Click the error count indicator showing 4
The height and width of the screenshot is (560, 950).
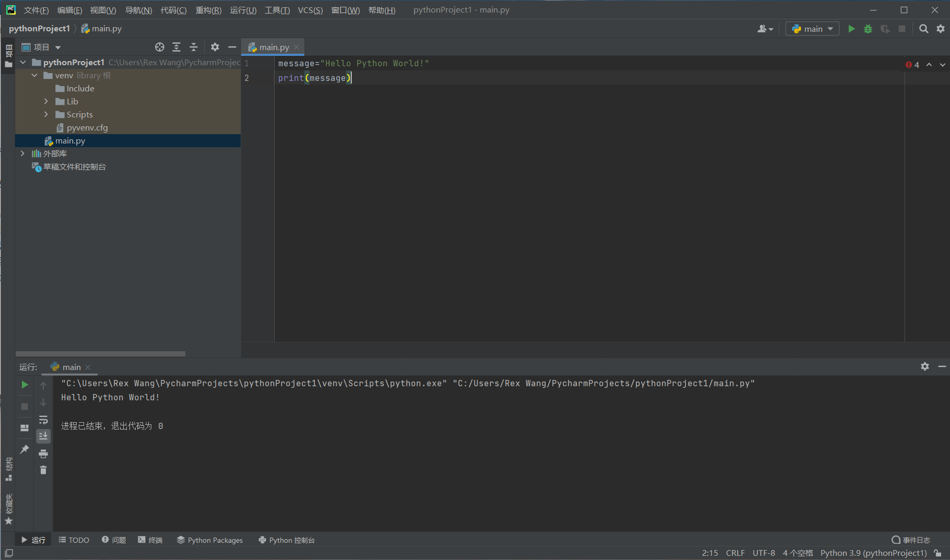tap(912, 65)
